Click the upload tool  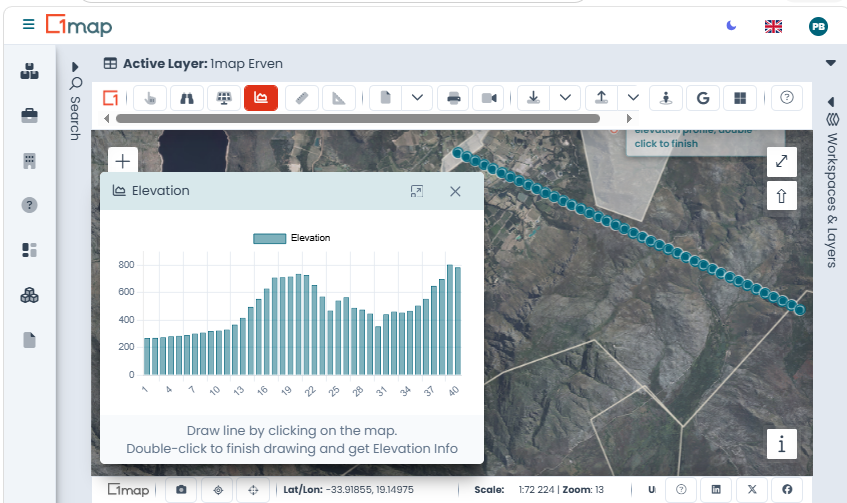click(601, 98)
